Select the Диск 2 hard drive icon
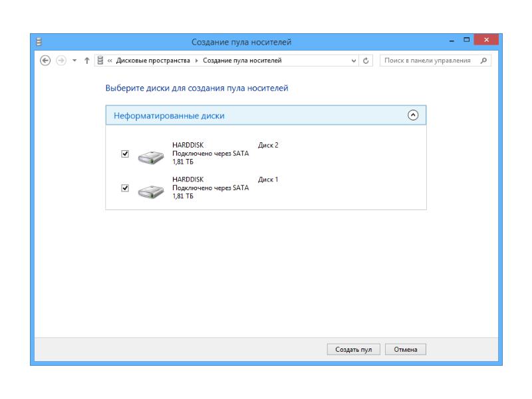The image size is (532, 399). click(x=150, y=157)
